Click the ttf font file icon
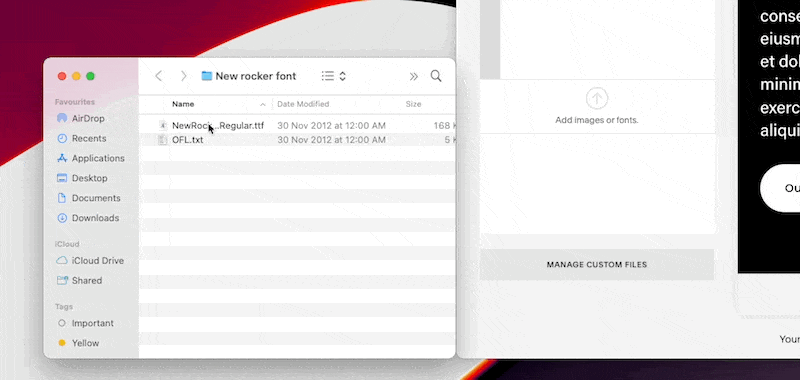The width and height of the screenshot is (800, 380). pos(163,125)
